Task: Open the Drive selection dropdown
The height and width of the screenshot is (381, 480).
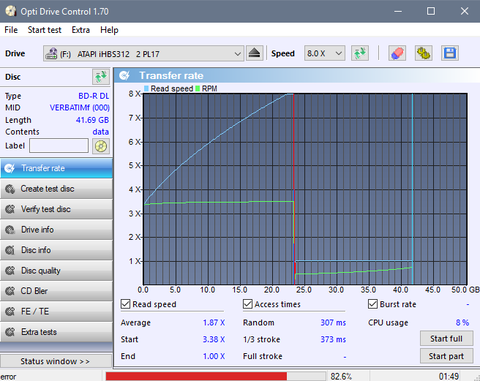Action: coord(143,53)
